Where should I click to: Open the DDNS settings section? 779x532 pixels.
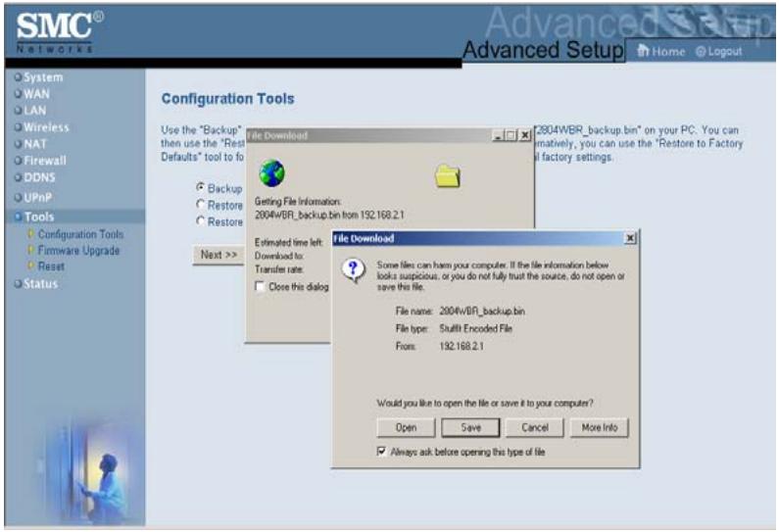tap(39, 177)
